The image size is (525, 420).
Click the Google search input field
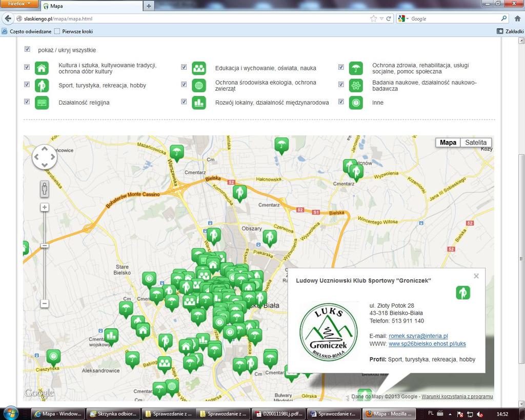tap(455, 19)
